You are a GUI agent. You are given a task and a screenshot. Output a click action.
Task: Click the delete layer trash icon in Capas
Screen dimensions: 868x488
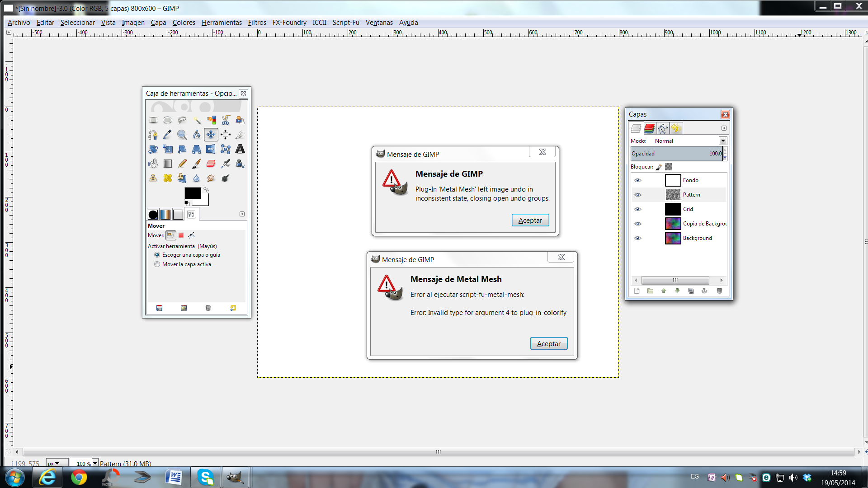coord(719,291)
